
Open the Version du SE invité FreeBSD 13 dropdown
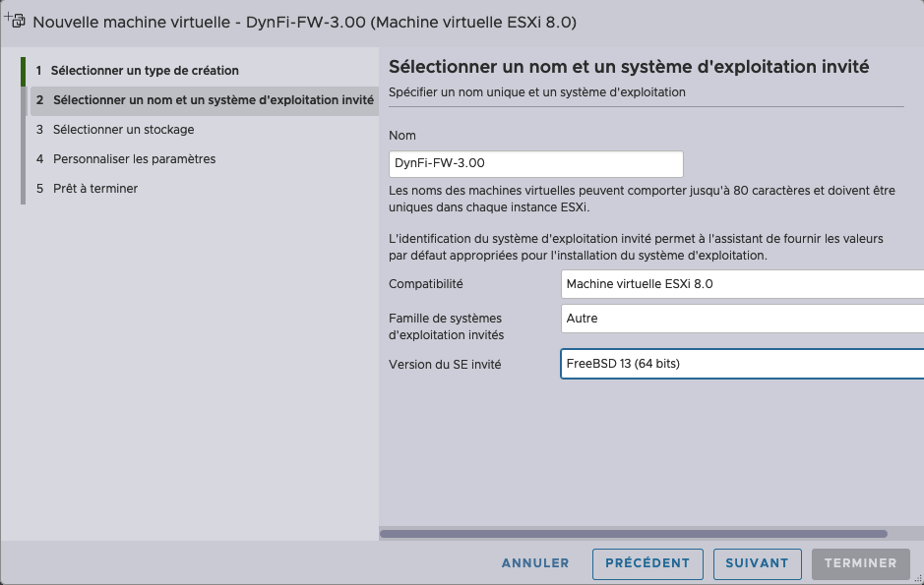[742, 364]
